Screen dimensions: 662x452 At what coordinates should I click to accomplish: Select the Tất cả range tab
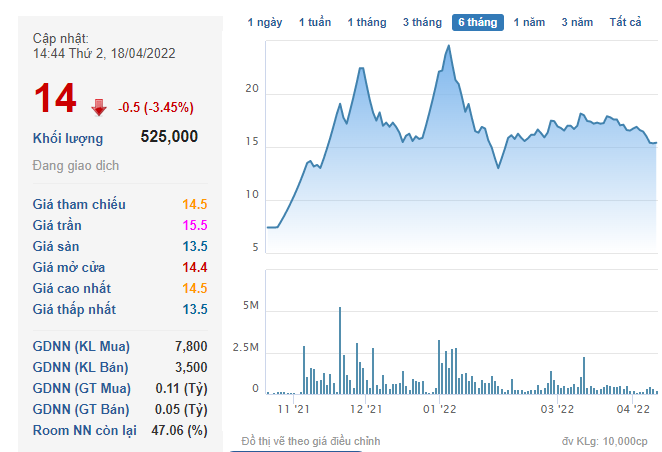tap(625, 22)
